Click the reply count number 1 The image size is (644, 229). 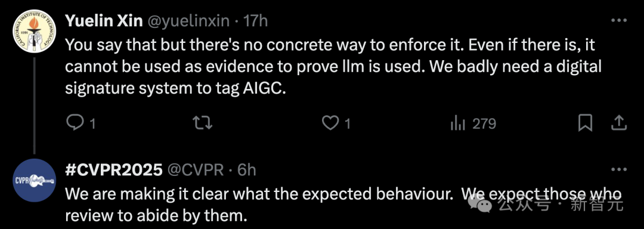92,123
